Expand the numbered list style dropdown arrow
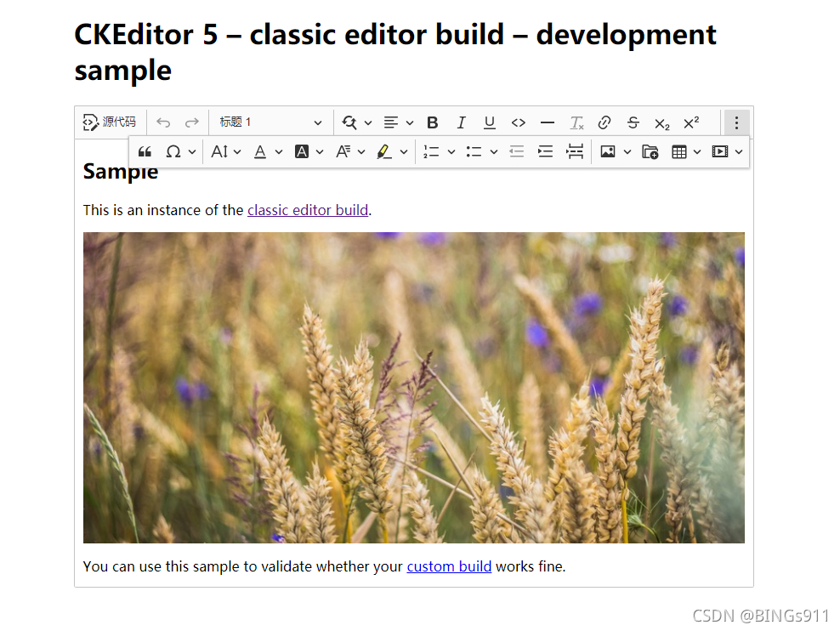This screenshot has height=631, width=840. (x=451, y=151)
